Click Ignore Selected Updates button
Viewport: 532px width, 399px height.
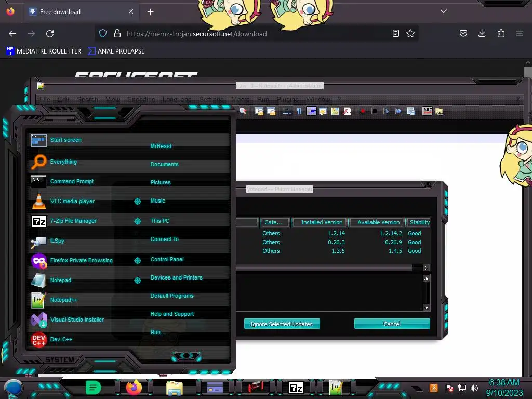(282, 324)
